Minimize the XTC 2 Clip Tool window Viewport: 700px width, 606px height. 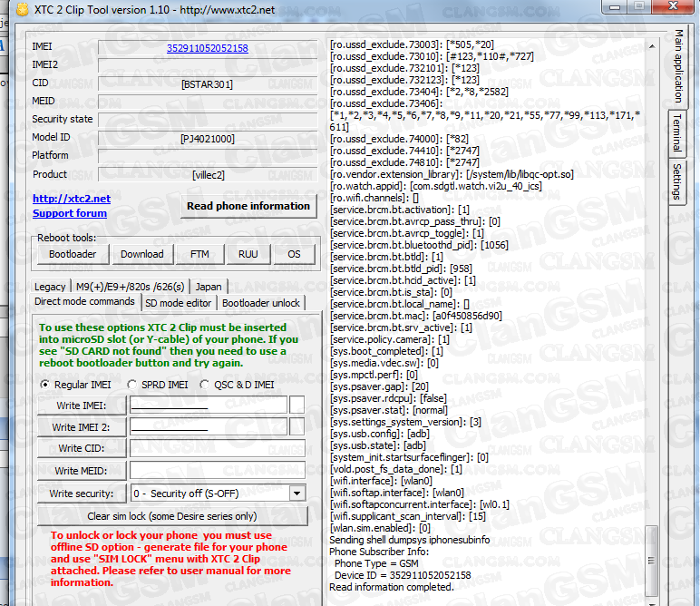pos(615,6)
